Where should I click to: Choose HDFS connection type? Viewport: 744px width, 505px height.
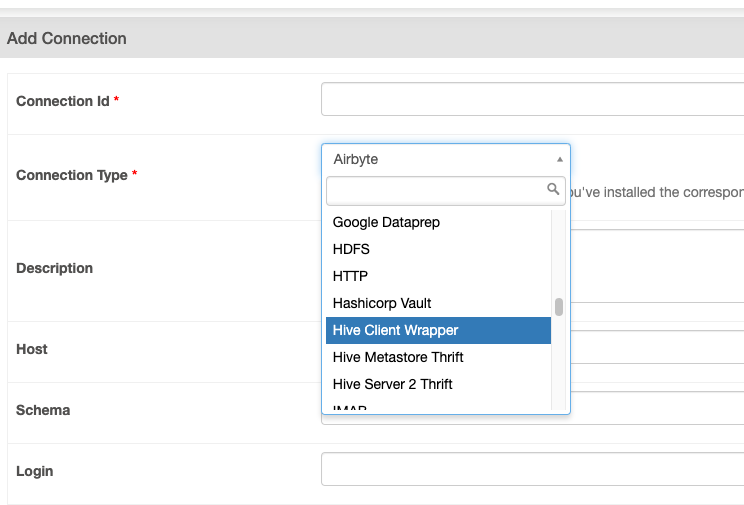tap(438, 249)
